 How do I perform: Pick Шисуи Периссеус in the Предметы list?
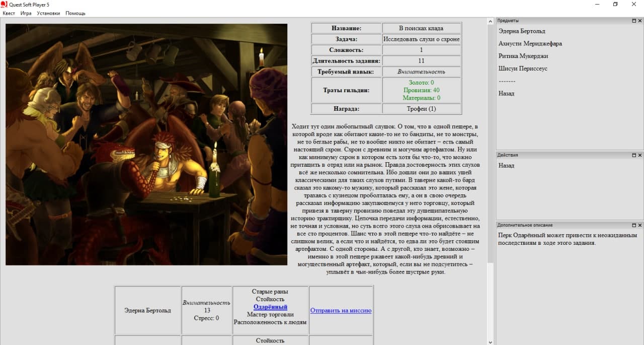[523, 68]
